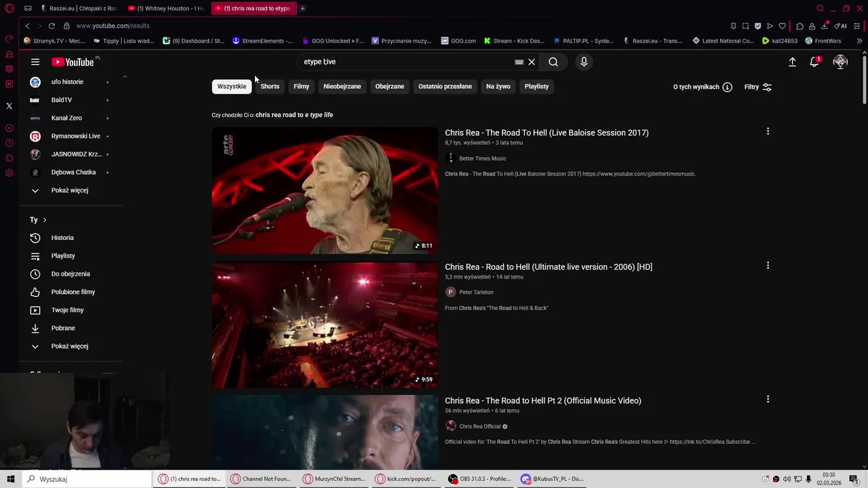Open the Windows Start button
868x488 pixels.
[x=10, y=479]
